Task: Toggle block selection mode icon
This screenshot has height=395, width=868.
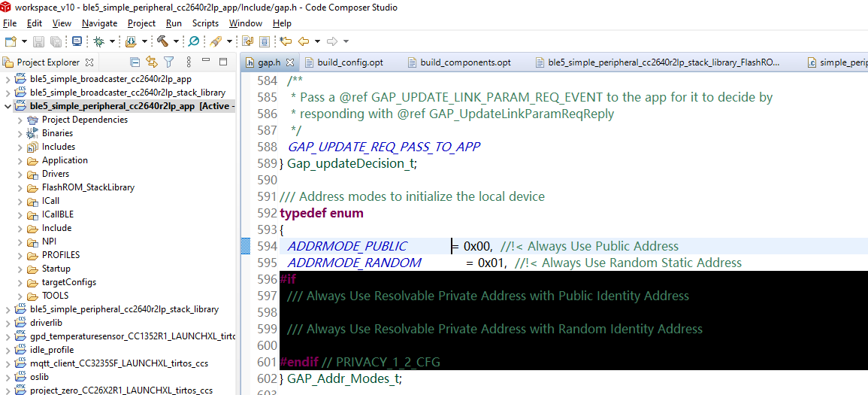Action: tap(265, 41)
